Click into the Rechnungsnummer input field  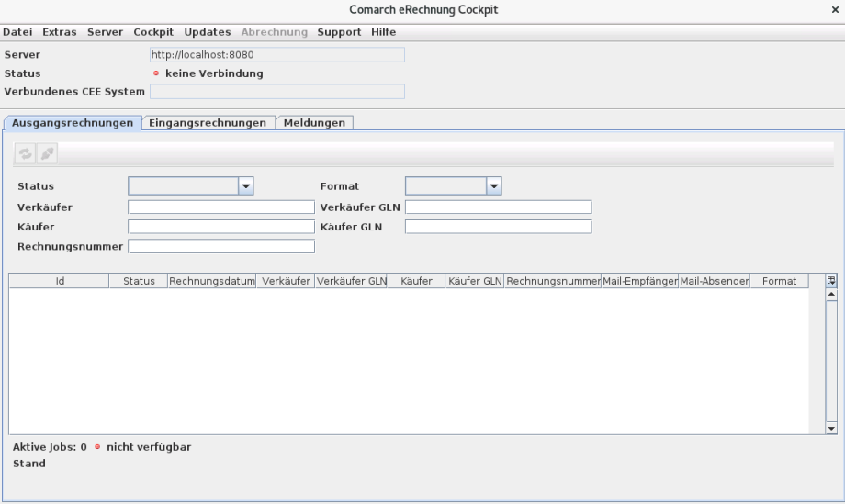(221, 246)
